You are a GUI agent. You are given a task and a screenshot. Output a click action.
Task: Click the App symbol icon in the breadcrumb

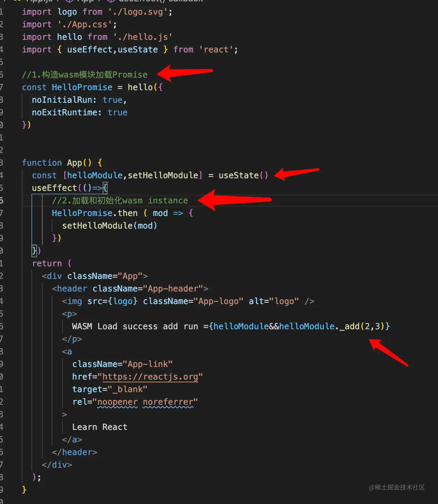[x=69, y=2]
